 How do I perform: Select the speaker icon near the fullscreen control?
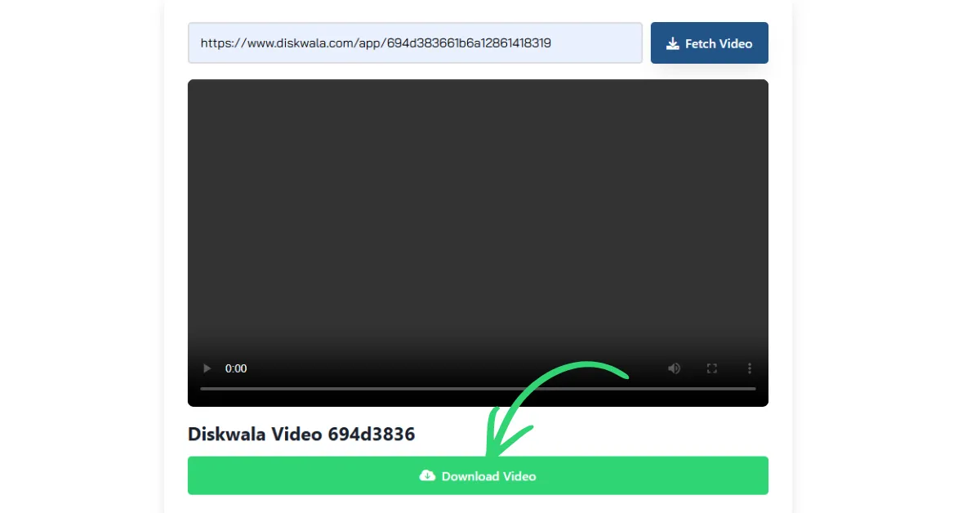[674, 368]
